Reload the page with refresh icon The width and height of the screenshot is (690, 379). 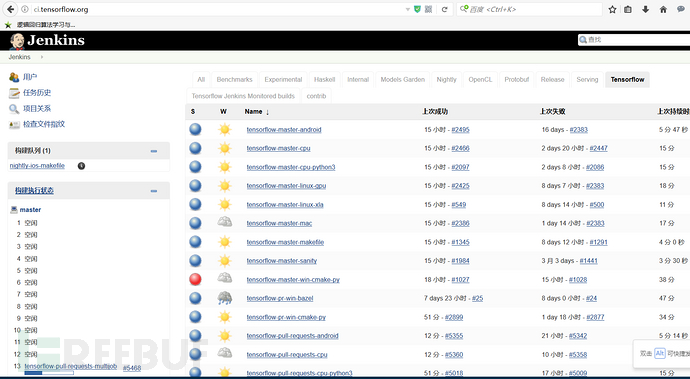[444, 9]
